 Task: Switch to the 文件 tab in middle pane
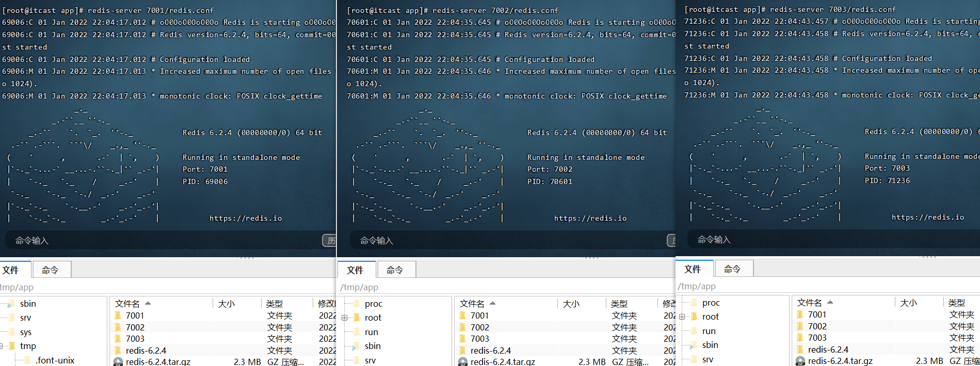tap(356, 270)
